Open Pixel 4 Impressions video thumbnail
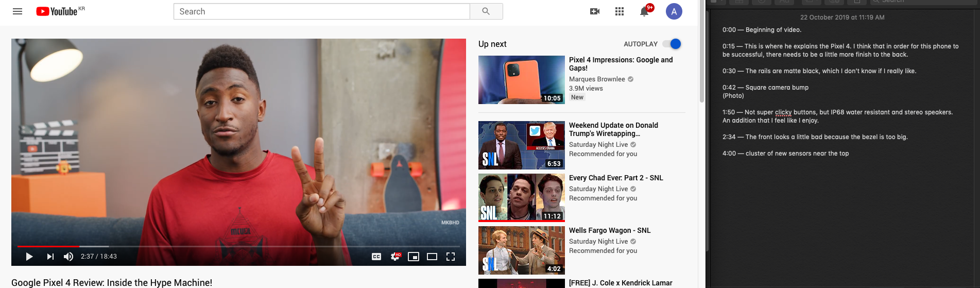Viewport: 980px width, 288px height. click(x=522, y=80)
